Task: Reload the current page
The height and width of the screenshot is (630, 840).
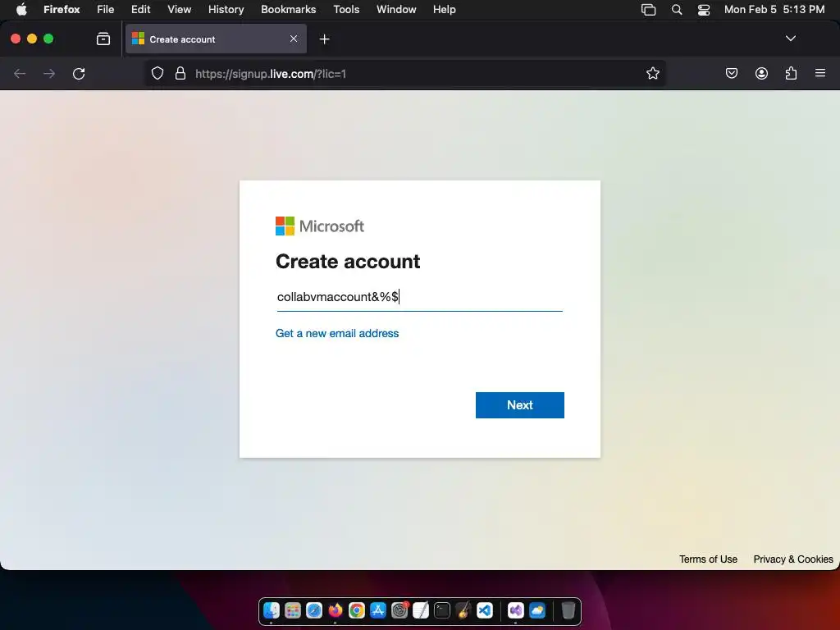Action: click(79, 73)
